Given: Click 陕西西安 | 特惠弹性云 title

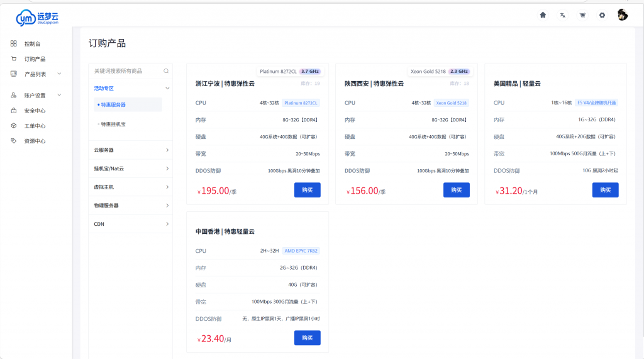Looking at the screenshot, I should (x=374, y=84).
